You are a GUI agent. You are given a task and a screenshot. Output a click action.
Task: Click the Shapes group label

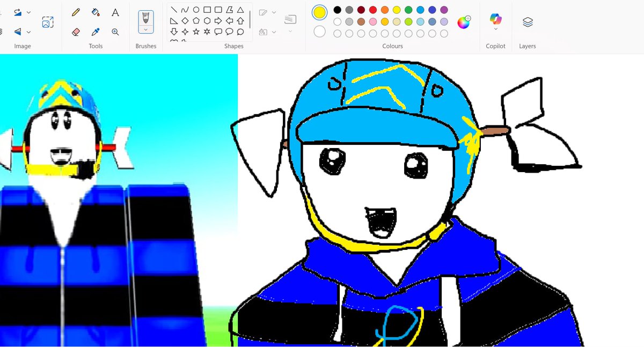click(x=234, y=46)
